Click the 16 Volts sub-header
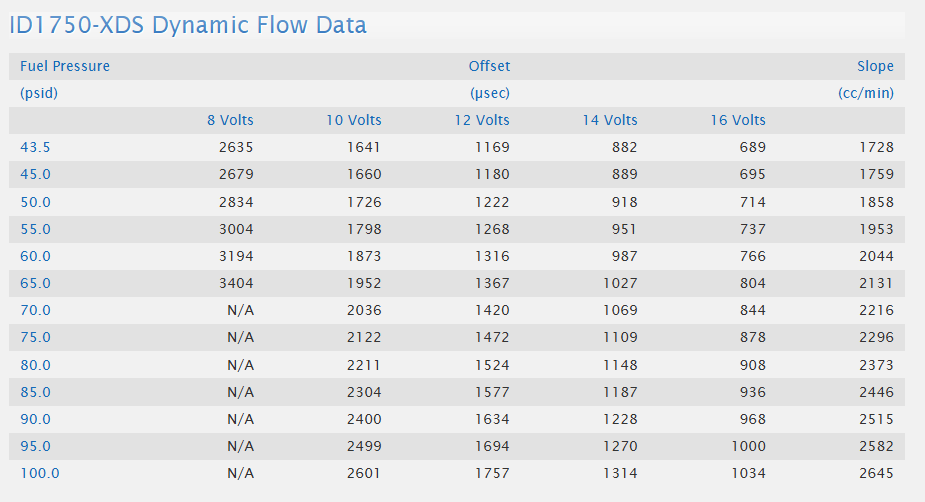Screen dimensions: 925x502 pyautogui.click(x=738, y=120)
